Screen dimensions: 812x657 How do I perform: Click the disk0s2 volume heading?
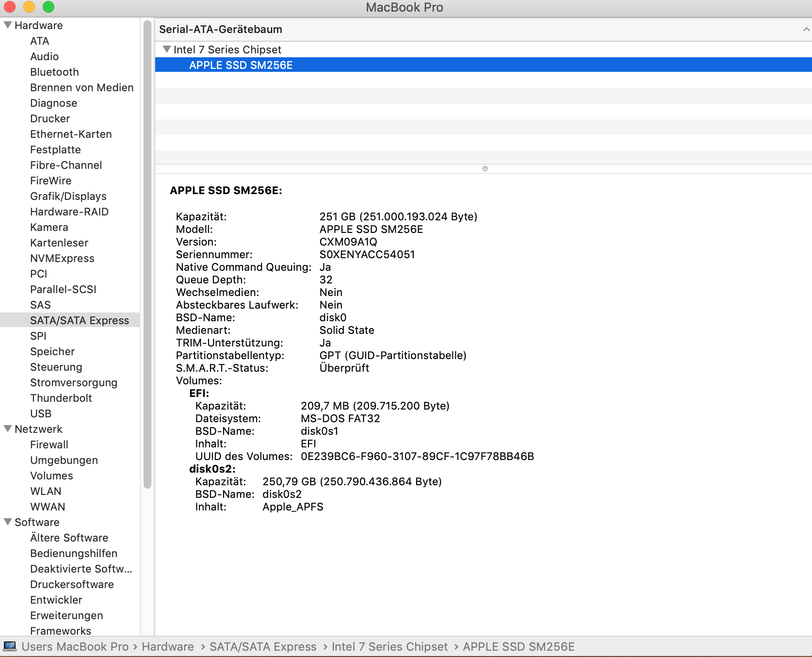[x=212, y=469]
